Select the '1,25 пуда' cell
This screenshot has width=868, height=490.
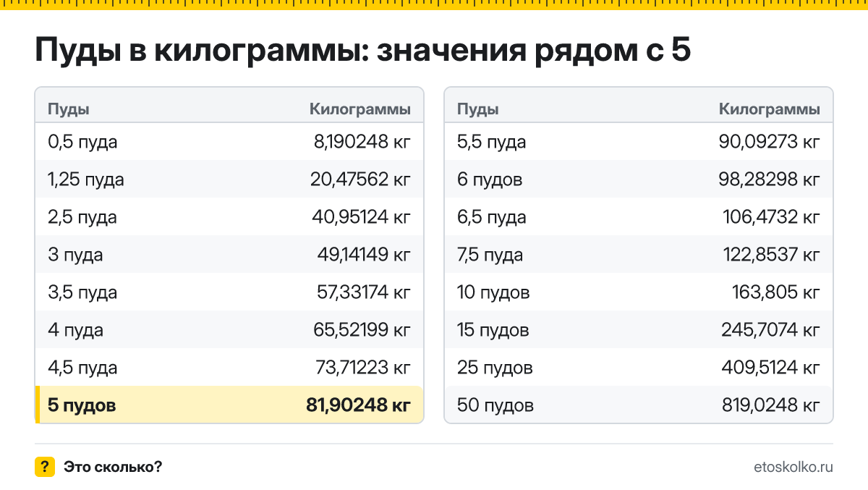(86, 180)
